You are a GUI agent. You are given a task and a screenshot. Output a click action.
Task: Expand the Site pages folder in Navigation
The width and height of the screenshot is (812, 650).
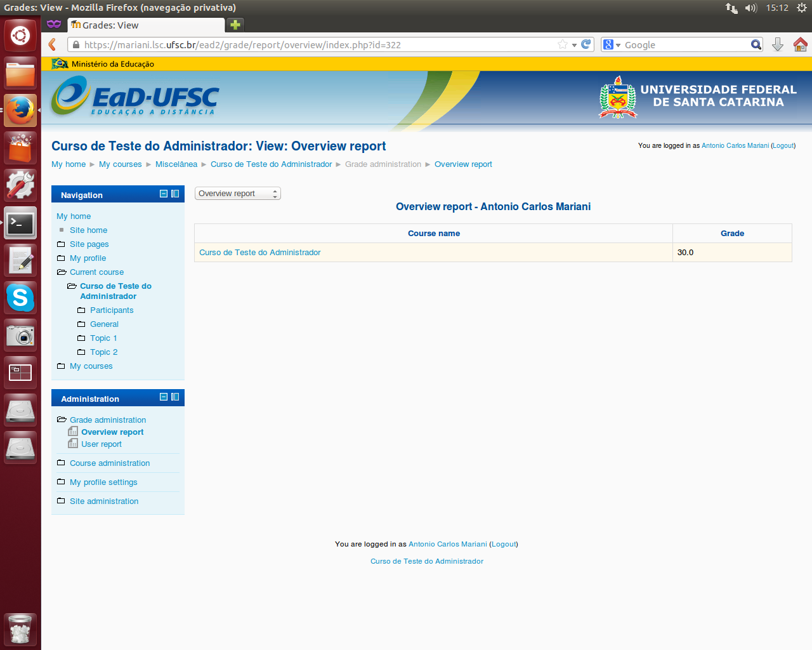tap(61, 244)
